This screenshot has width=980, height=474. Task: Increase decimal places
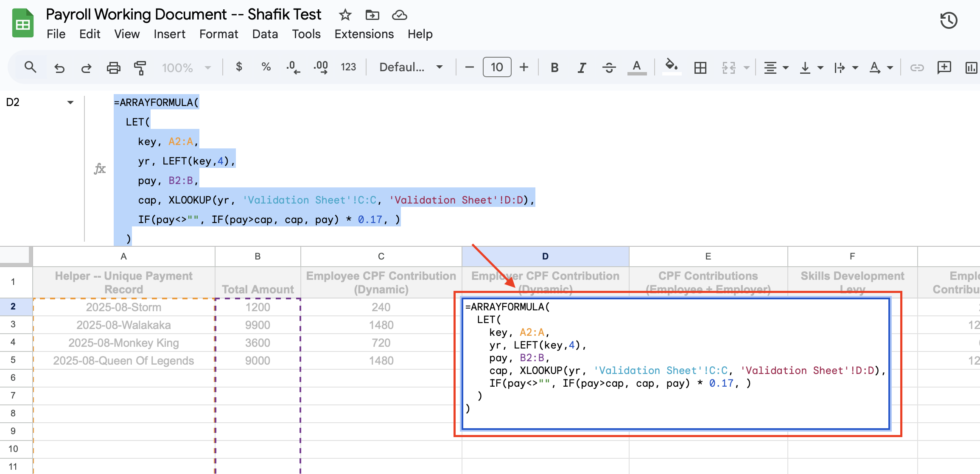coord(321,67)
